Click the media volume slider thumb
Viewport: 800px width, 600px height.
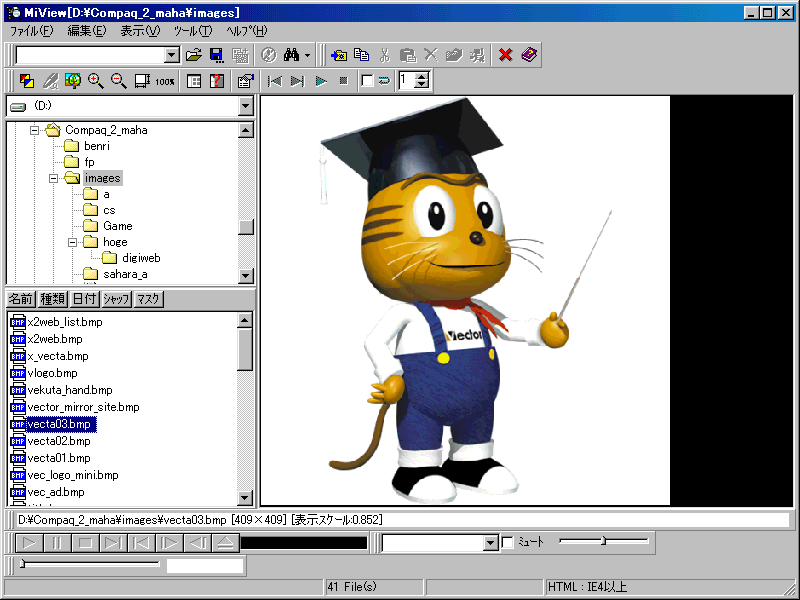604,540
